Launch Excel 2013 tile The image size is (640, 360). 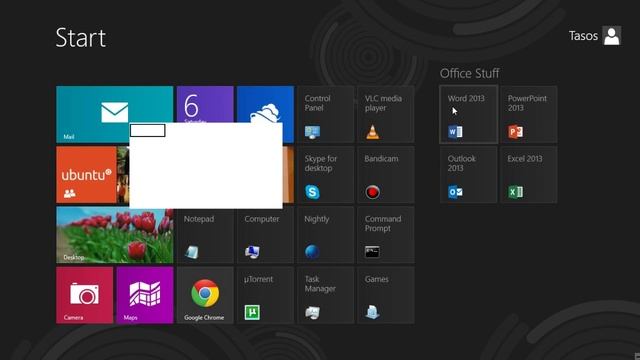click(x=529, y=175)
